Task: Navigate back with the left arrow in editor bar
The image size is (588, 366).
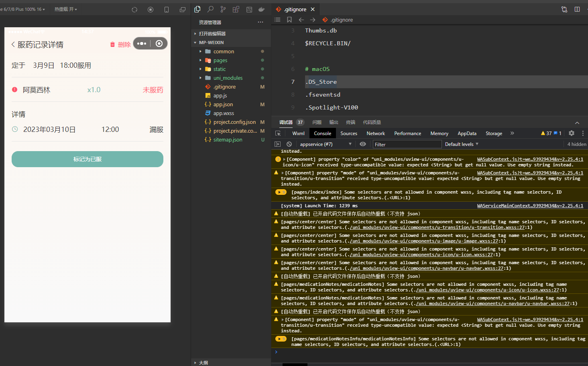Action: (x=301, y=20)
